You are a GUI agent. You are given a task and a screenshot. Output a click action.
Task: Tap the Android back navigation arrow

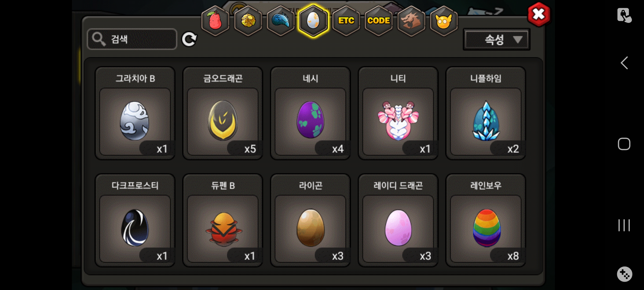(x=624, y=63)
